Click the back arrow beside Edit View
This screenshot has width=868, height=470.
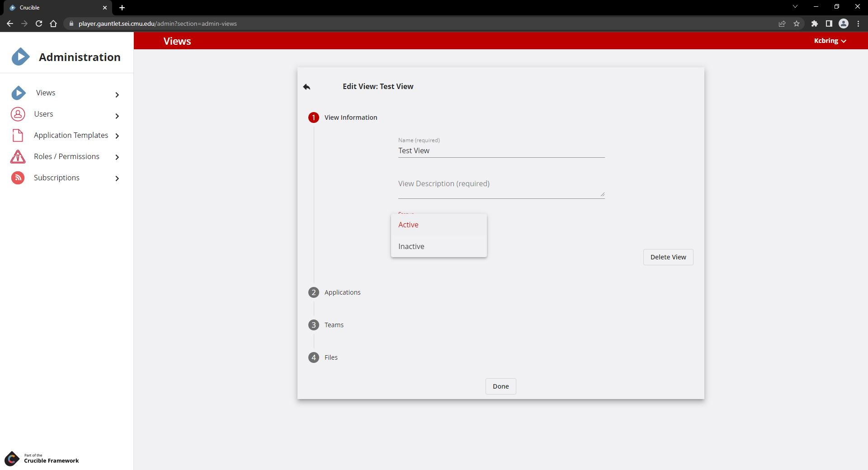pos(307,87)
